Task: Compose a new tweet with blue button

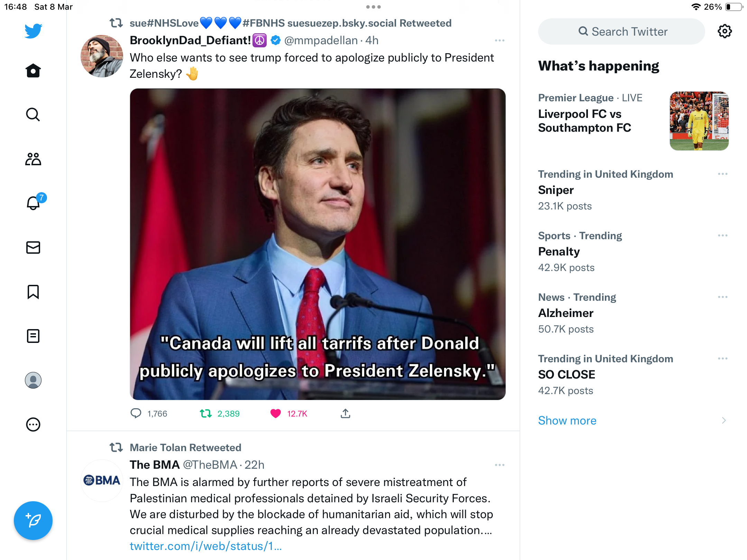Action: [33, 521]
